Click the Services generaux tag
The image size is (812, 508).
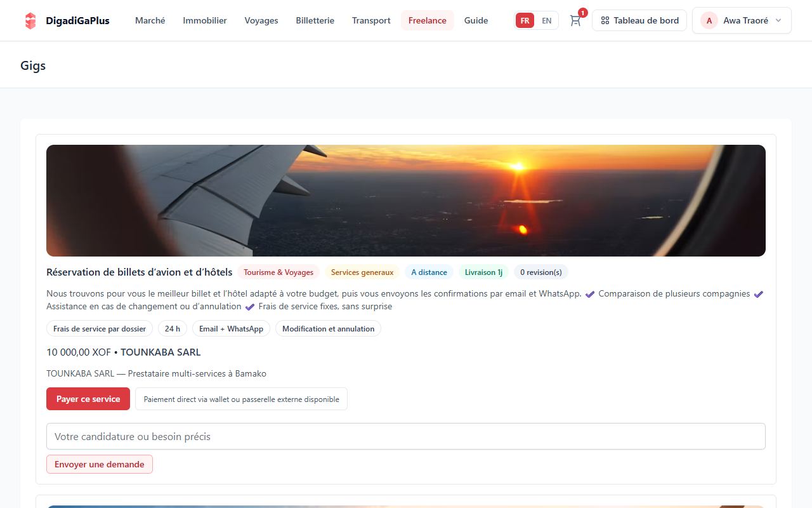(362, 272)
